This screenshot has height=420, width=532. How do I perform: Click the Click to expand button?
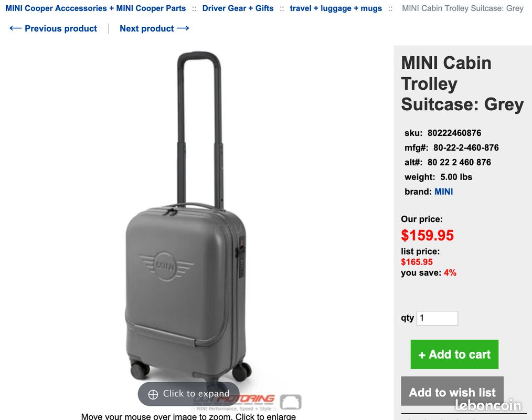(x=189, y=394)
